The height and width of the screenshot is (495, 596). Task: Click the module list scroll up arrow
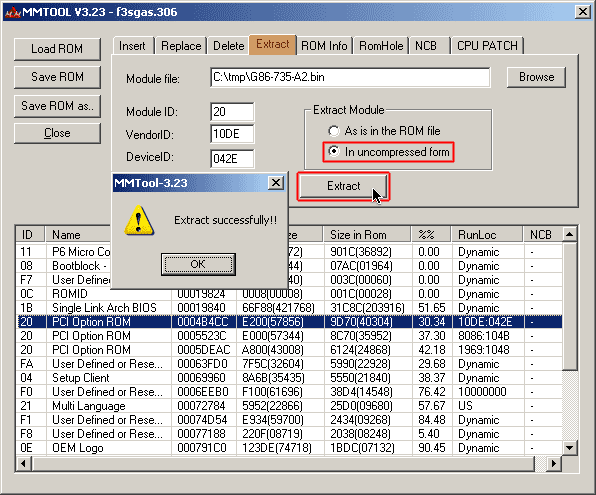[x=569, y=235]
